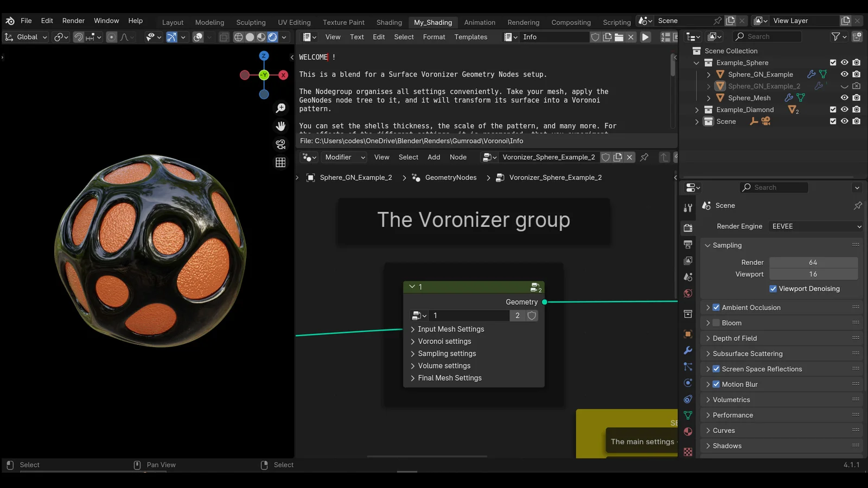Open the Tool settings icon in properties sidebar

[688, 206]
